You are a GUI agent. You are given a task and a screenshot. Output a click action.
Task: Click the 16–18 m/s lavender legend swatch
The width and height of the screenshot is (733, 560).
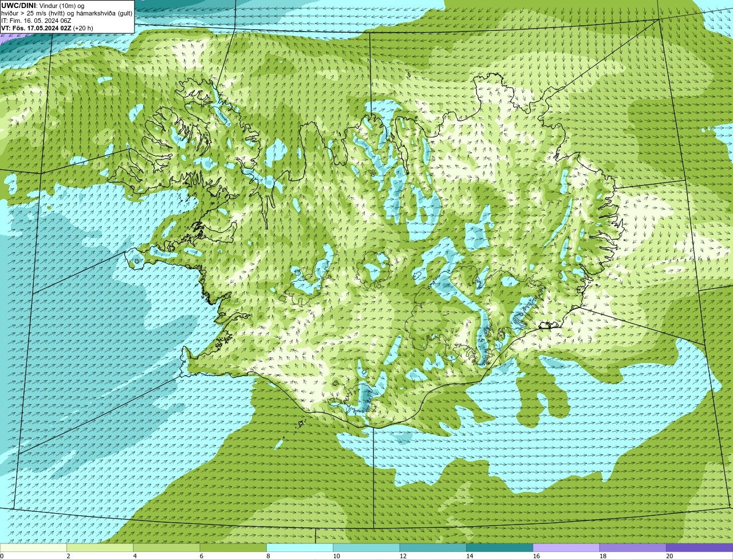[x=566, y=547]
